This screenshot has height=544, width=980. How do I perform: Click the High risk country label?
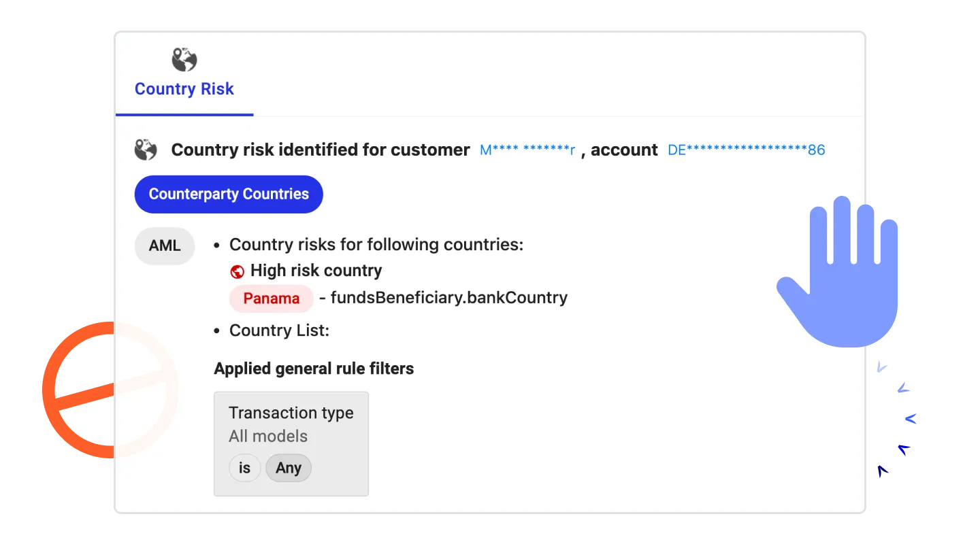(x=316, y=271)
